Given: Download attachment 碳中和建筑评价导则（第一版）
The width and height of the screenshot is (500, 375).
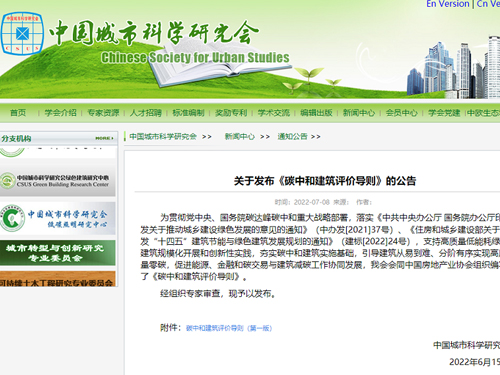Looking at the screenshot, I should tap(229, 328).
